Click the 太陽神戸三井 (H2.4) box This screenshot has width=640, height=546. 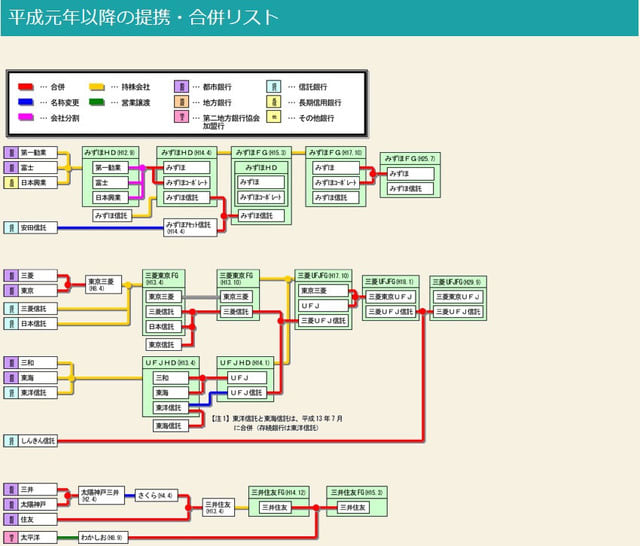(x=100, y=493)
